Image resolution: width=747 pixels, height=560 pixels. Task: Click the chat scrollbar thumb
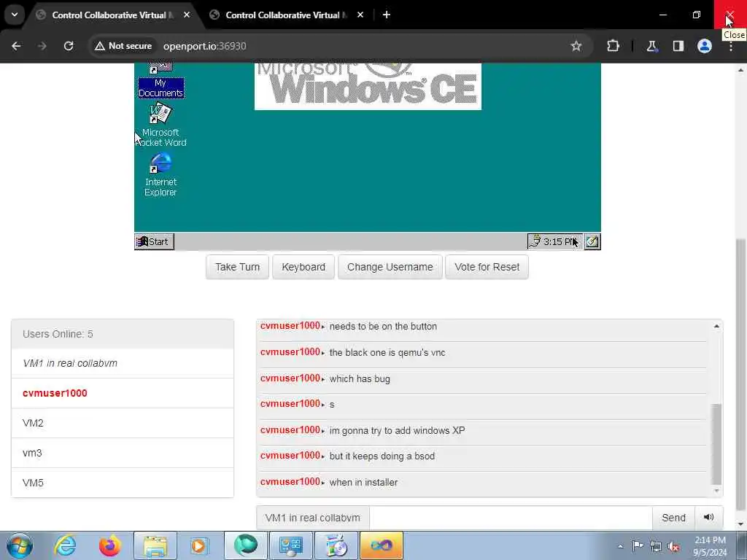[x=716, y=443]
